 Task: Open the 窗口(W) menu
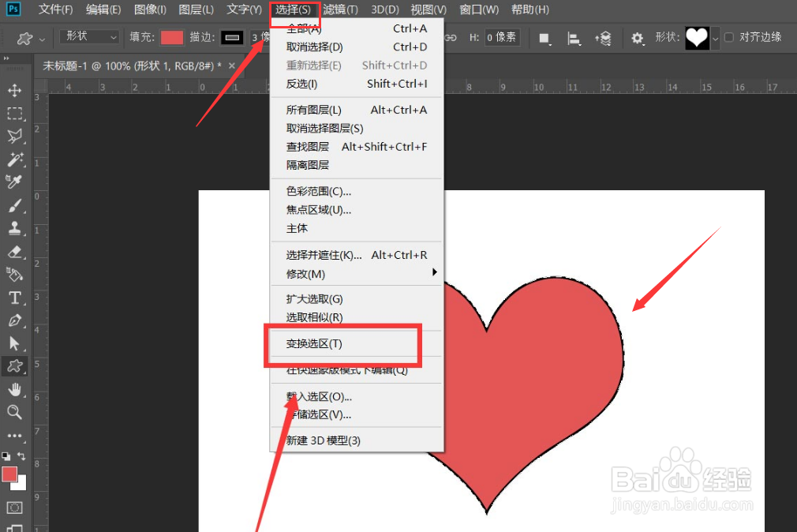[479, 9]
